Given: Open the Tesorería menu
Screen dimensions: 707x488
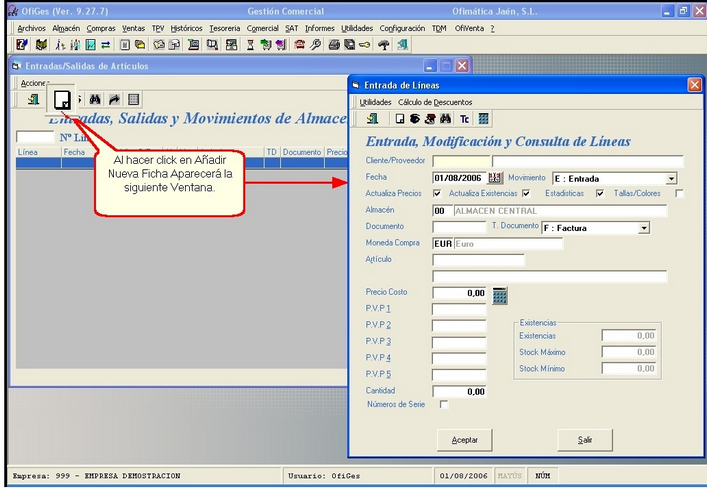Looking at the screenshot, I should (x=225, y=28).
